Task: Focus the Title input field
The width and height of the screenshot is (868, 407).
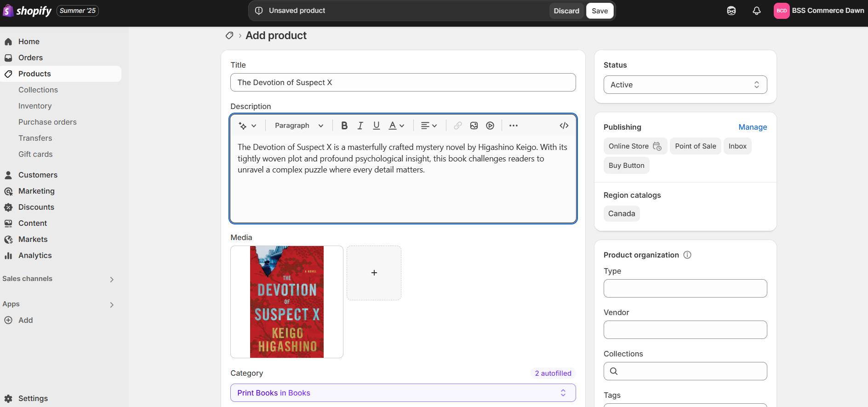Action: (x=403, y=82)
